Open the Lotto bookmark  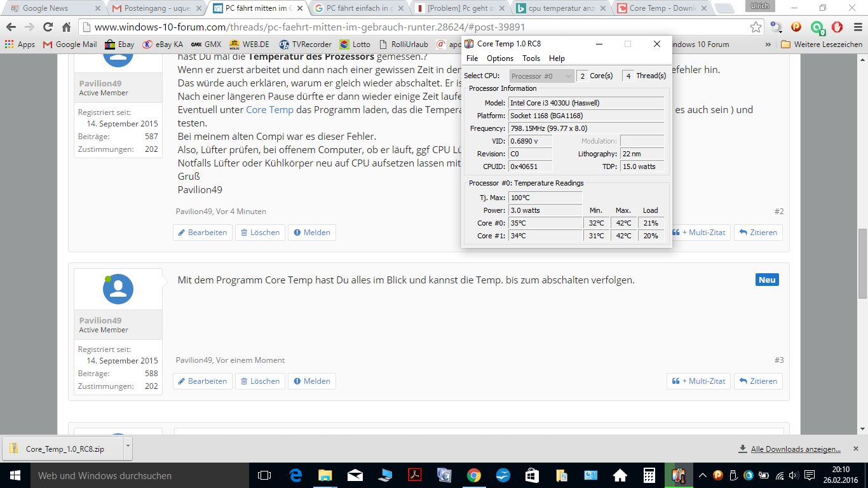pos(355,44)
